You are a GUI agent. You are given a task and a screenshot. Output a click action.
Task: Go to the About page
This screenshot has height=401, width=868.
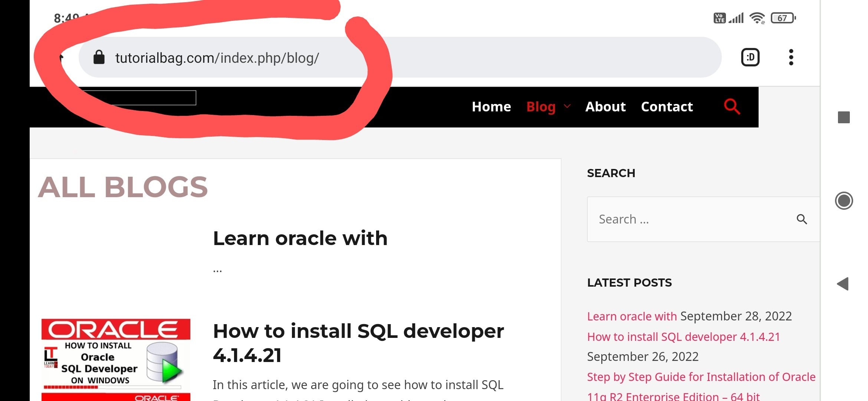click(605, 107)
